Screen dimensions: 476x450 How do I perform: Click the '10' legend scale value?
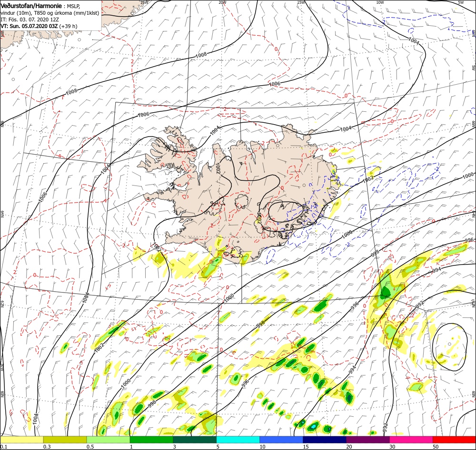(263, 447)
